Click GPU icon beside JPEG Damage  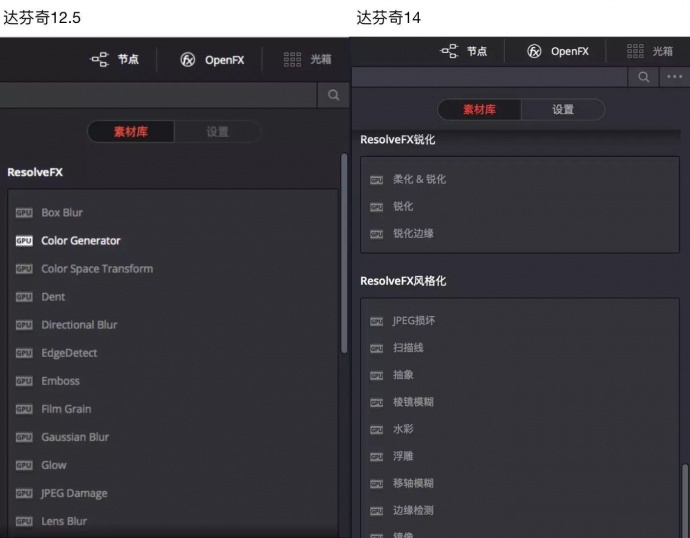[x=24, y=494]
